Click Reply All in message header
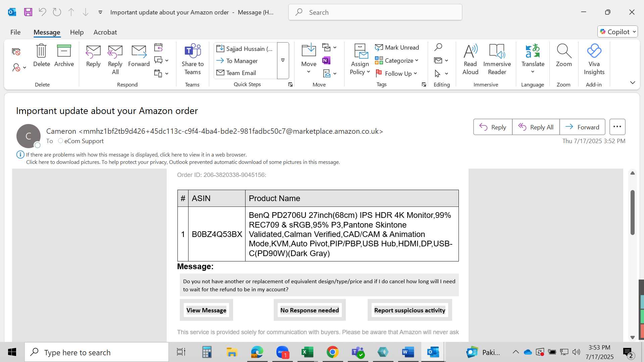Viewport: 644px width, 362px height. point(536,127)
